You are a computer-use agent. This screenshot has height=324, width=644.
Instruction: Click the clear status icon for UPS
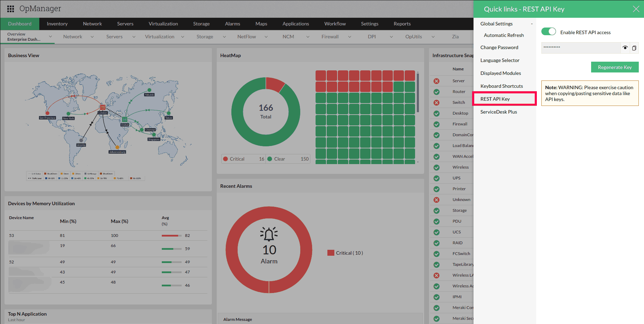pos(436,178)
